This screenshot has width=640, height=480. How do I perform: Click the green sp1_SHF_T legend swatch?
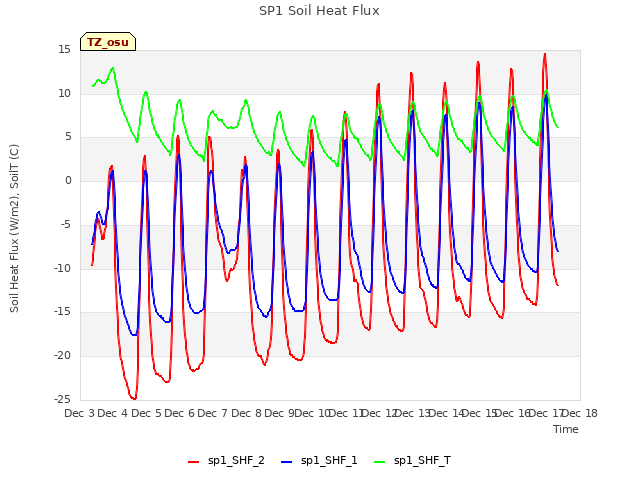tap(380, 462)
